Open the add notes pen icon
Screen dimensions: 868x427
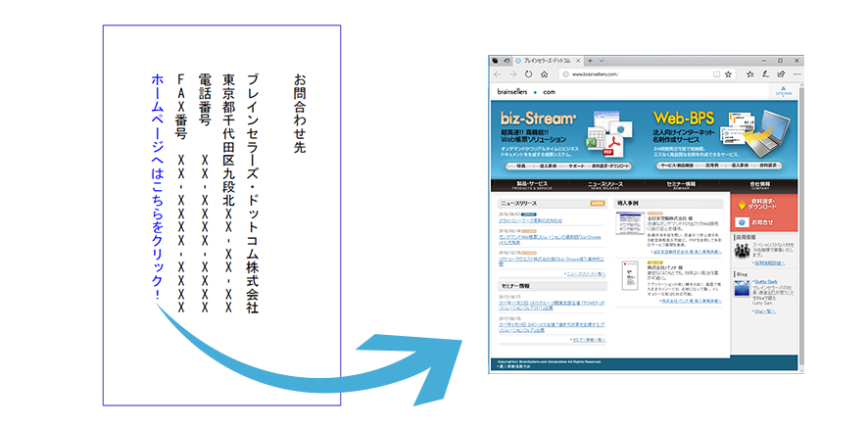coord(766,74)
